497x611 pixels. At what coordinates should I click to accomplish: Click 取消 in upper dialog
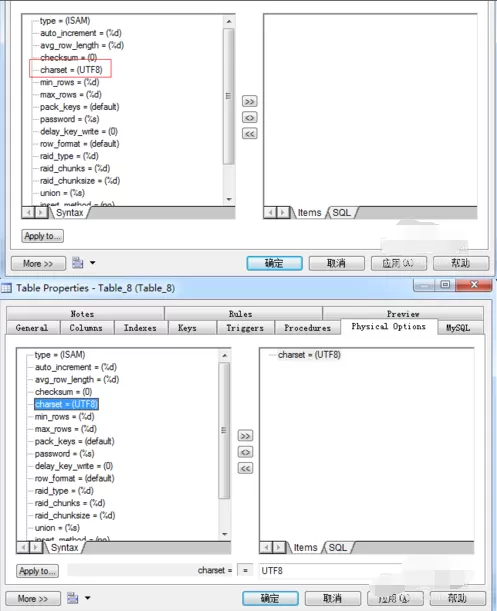pyautogui.click(x=336, y=263)
